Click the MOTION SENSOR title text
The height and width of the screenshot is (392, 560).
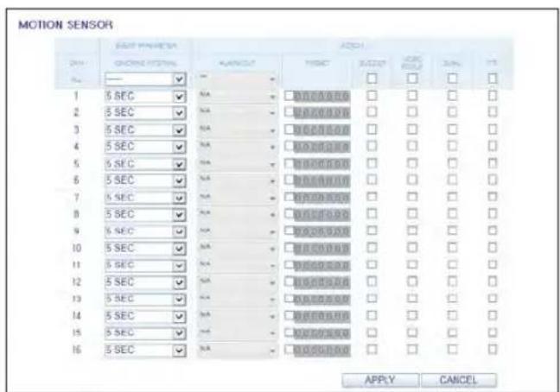(66, 25)
